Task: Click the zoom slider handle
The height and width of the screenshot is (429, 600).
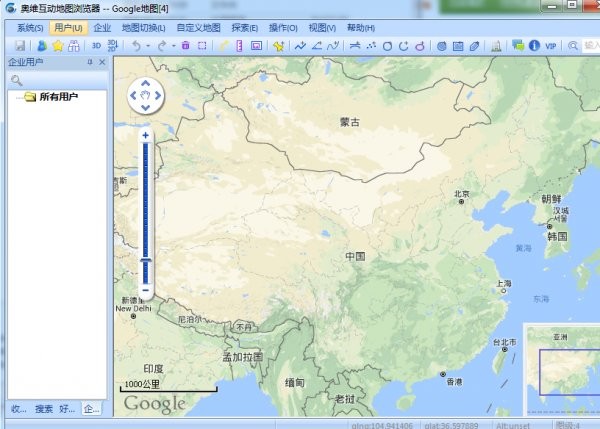Action: pos(145,260)
